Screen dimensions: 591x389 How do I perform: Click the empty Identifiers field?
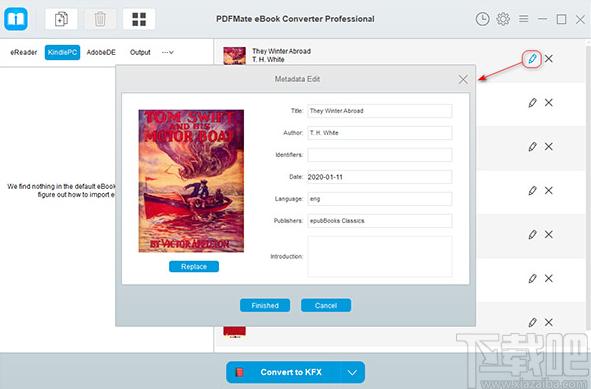click(x=380, y=155)
